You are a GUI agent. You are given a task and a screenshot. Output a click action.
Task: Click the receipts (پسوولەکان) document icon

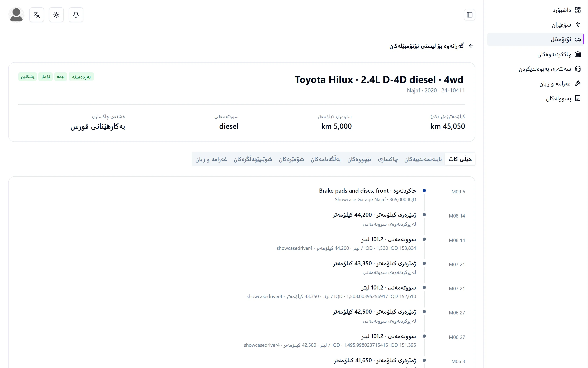pos(578,98)
